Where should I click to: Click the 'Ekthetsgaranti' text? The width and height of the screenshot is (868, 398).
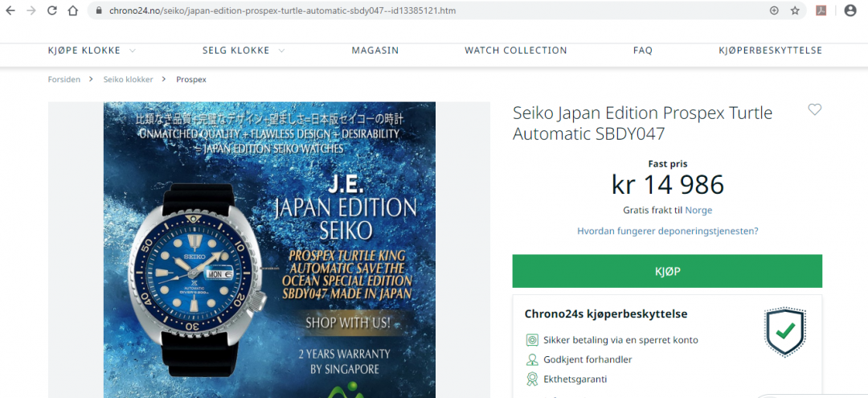[x=575, y=380]
